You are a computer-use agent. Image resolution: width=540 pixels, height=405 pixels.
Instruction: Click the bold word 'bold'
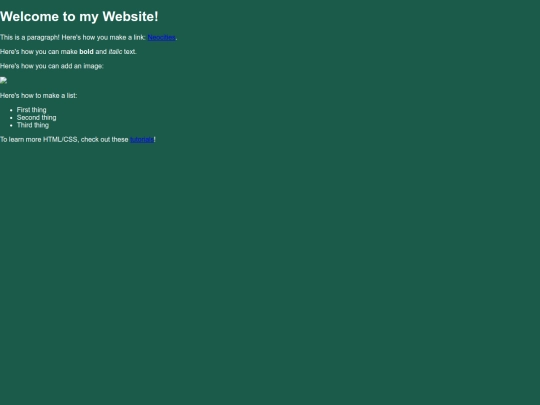[x=86, y=52]
